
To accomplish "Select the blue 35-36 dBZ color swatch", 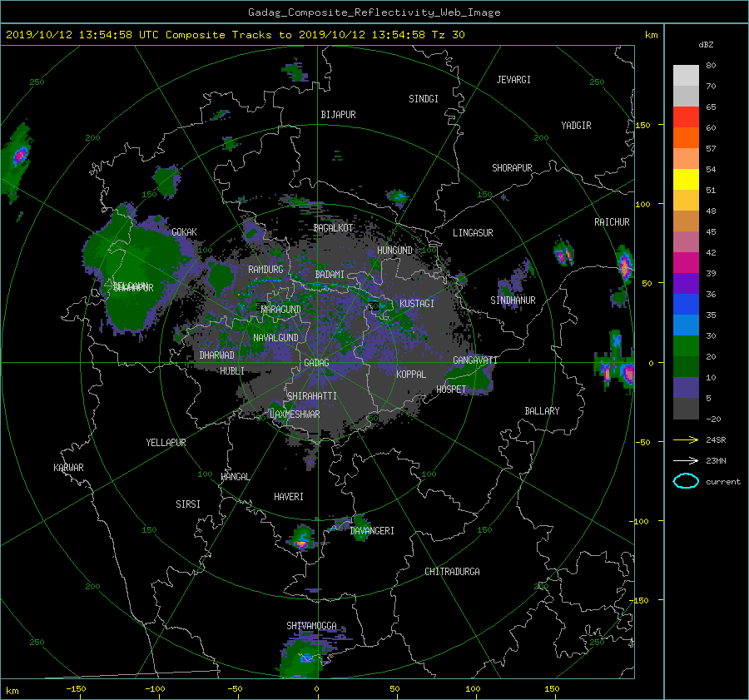I will pyautogui.click(x=686, y=305).
